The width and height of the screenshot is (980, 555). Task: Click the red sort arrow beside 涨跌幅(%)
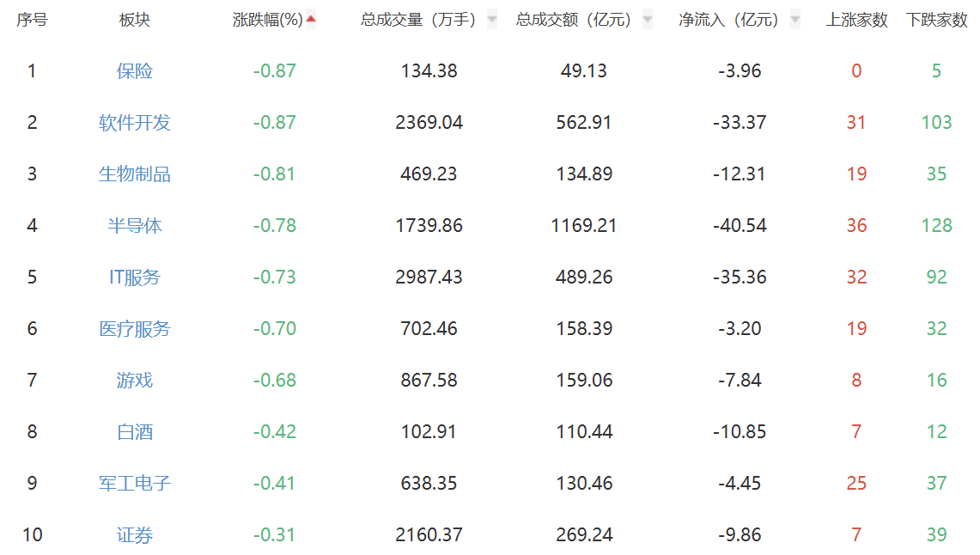(x=311, y=19)
